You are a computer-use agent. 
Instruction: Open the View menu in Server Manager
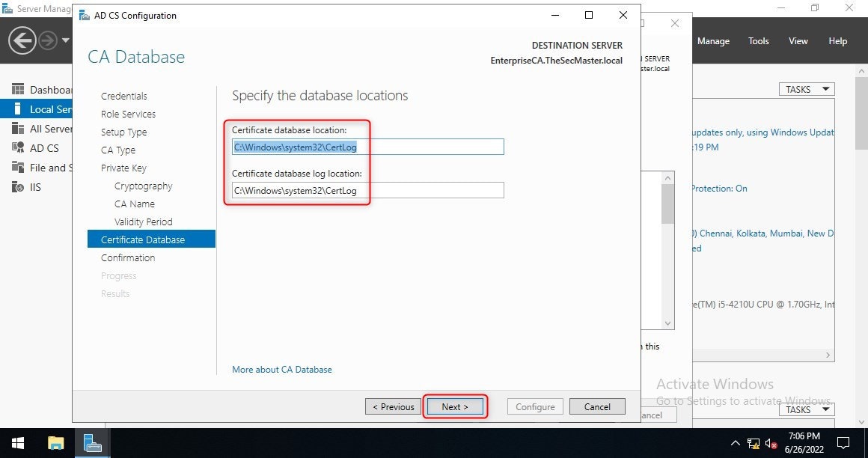(798, 41)
